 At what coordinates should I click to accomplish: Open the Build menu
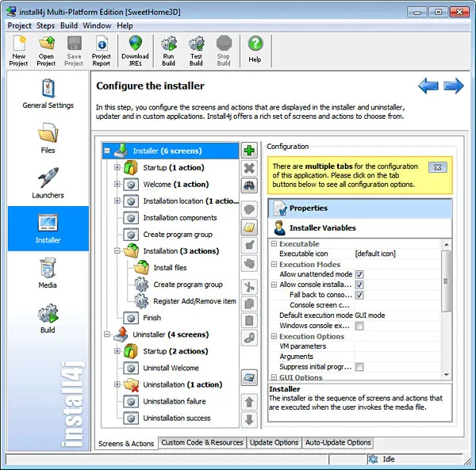[x=69, y=25]
